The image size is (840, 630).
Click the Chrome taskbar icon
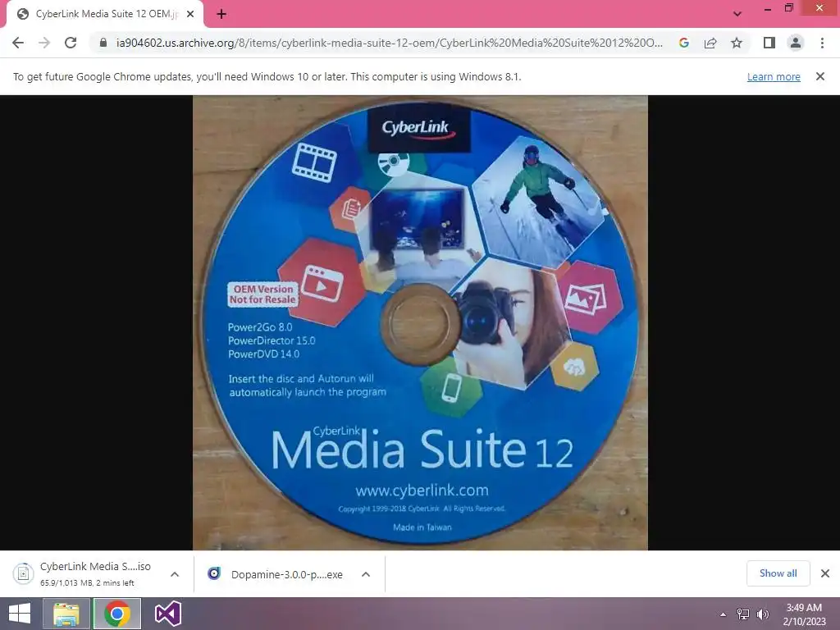117,614
